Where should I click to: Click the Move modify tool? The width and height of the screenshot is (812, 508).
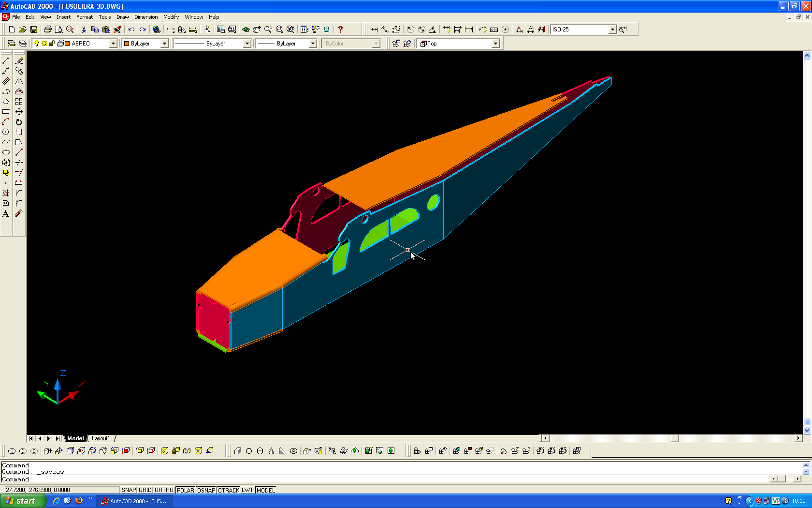click(19, 112)
